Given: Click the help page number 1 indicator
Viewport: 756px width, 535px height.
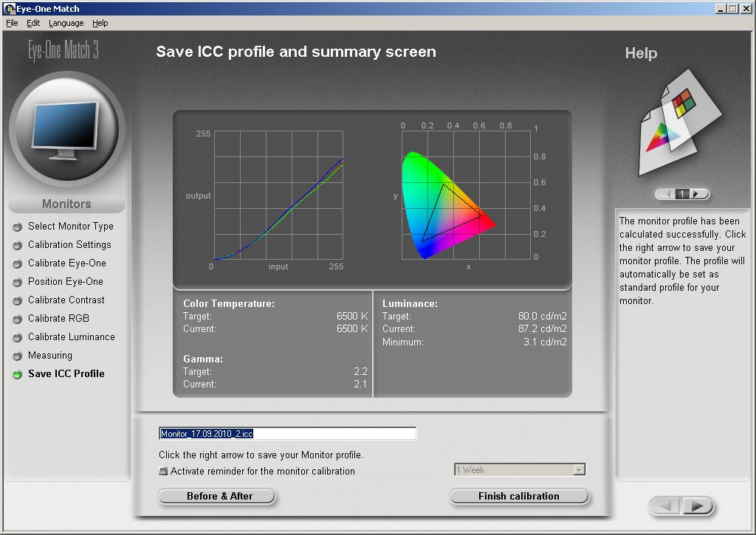Looking at the screenshot, I should [x=681, y=194].
